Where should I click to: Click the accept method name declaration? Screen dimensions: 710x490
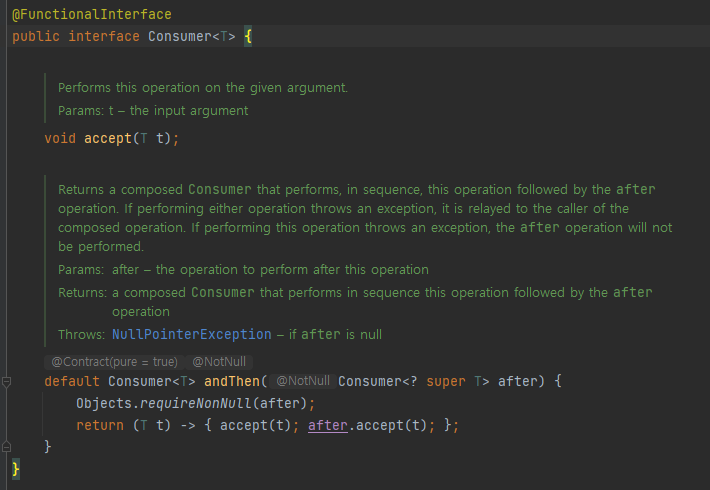click(x=108, y=138)
